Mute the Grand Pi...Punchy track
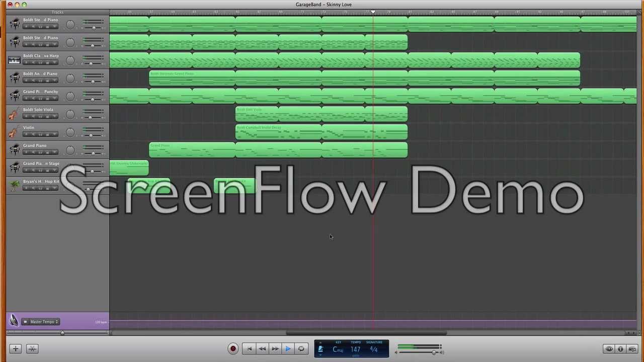 [33, 98]
